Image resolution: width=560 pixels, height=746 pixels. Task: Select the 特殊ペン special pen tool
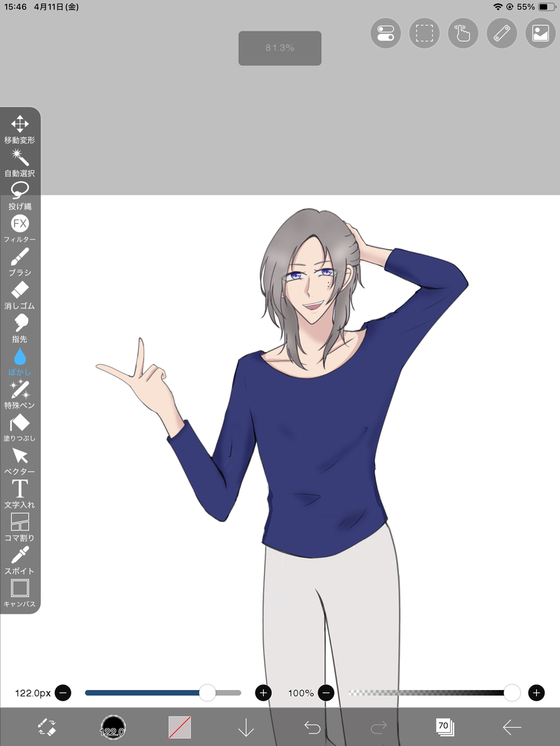20,395
